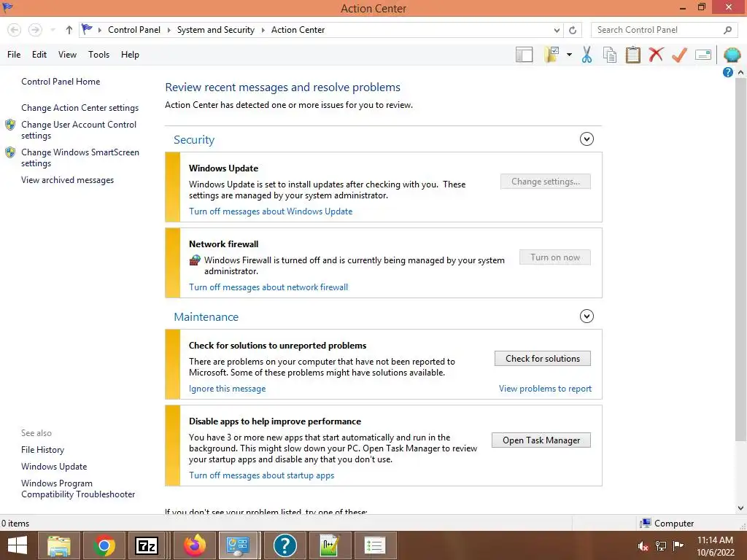
Task: Open Windows Update under See also
Action: tap(54, 467)
